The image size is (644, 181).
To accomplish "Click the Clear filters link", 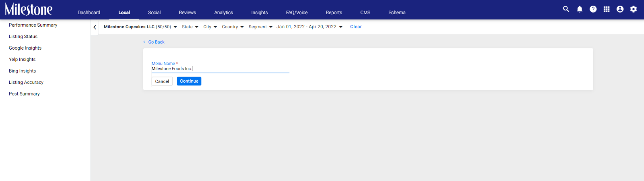I will tap(356, 27).
